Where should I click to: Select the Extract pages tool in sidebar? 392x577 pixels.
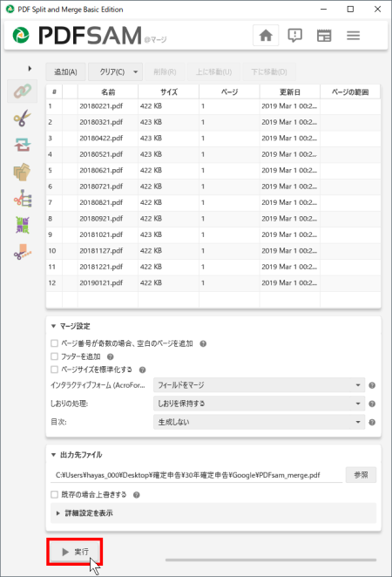[x=22, y=172]
